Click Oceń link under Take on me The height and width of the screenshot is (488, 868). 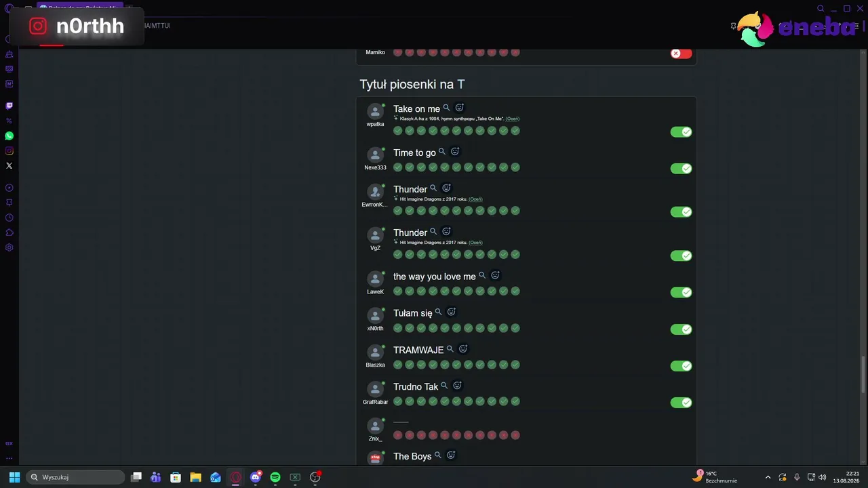coord(513,119)
